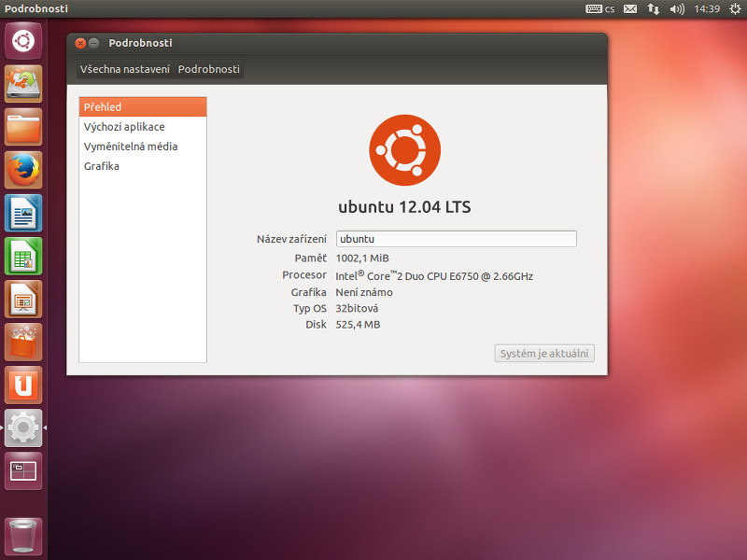Click the Paměť label
Viewport: 747px width, 560px height.
click(x=310, y=259)
